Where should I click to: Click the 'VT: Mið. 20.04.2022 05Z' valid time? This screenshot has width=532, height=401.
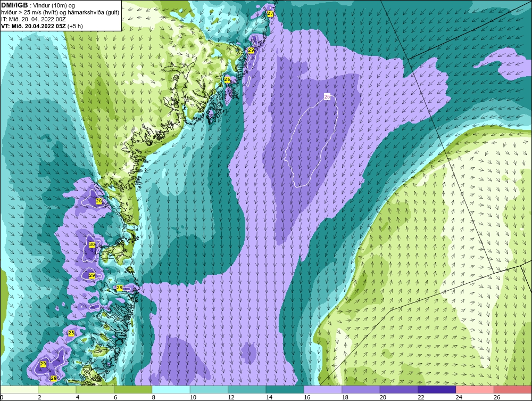[33, 26]
